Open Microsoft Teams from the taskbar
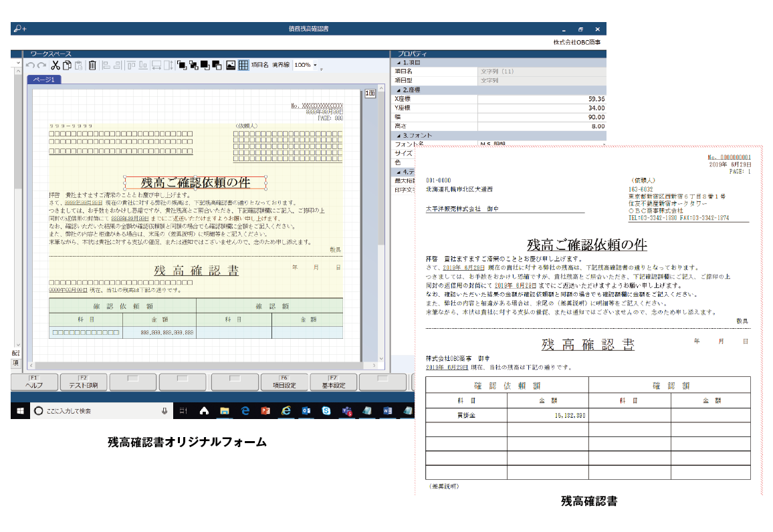The height and width of the screenshot is (532, 773). tap(347, 411)
